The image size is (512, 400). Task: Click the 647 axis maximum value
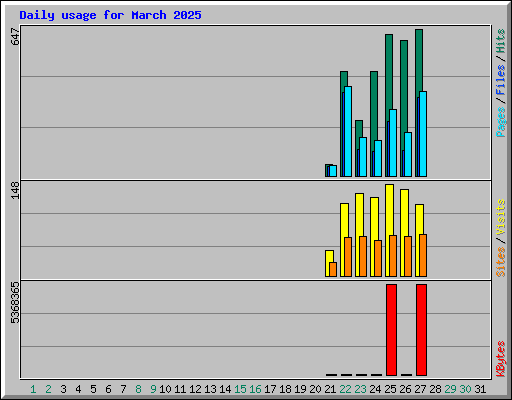tap(15, 37)
